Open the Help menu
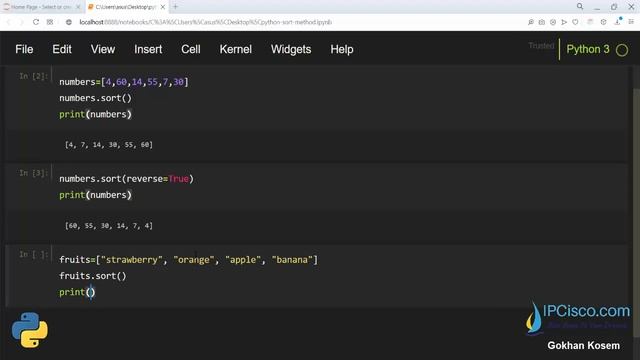640x360 pixels. point(342,49)
